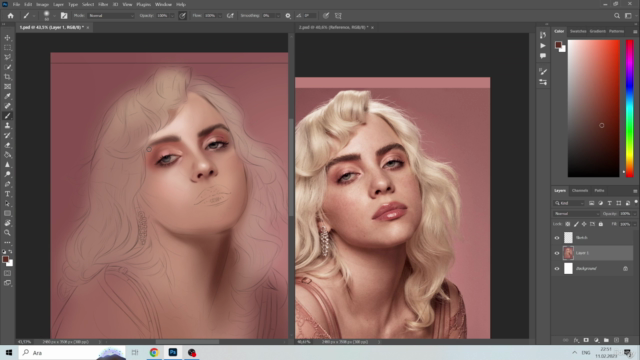Select the Paint Bucket tool
The width and height of the screenshot is (640, 360).
point(7,155)
